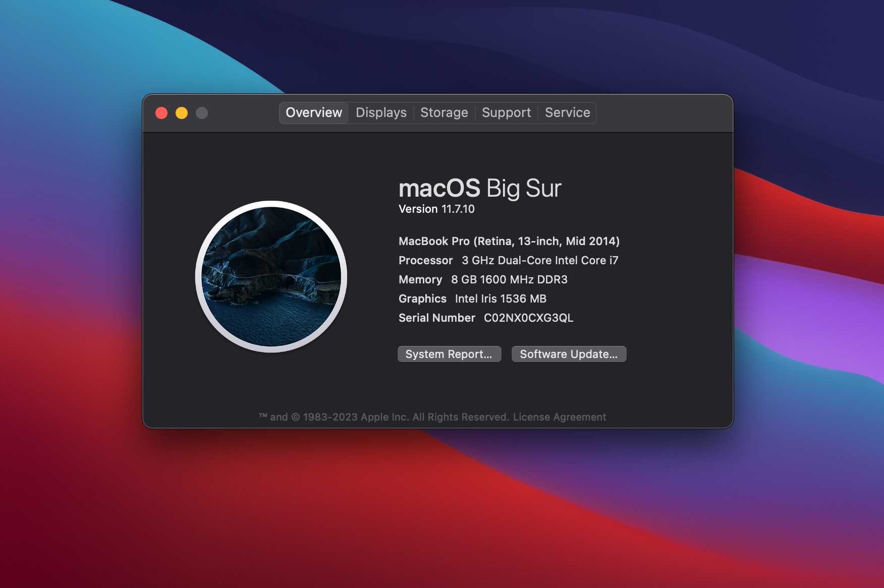Select serial number C02NX0CXG3QL

pos(528,318)
